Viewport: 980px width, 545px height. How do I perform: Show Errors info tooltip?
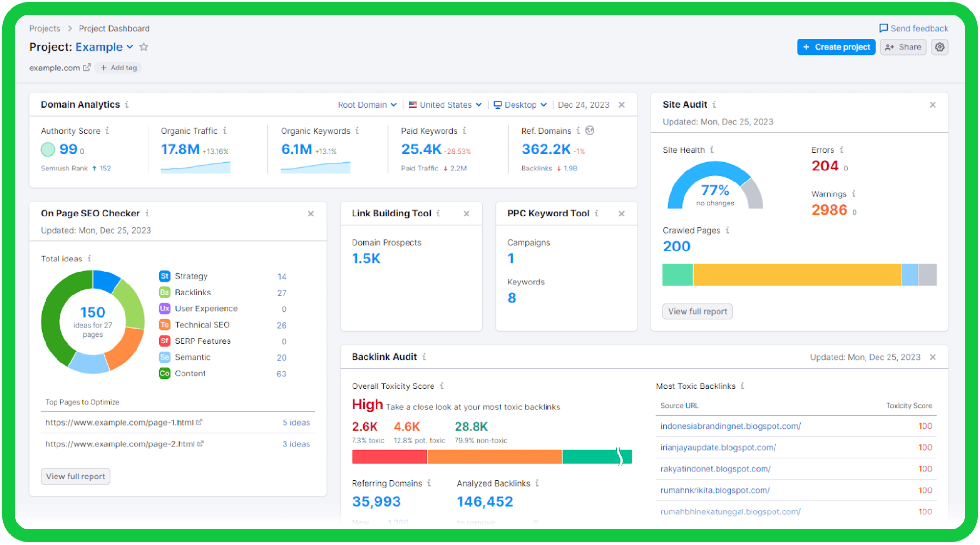click(841, 149)
